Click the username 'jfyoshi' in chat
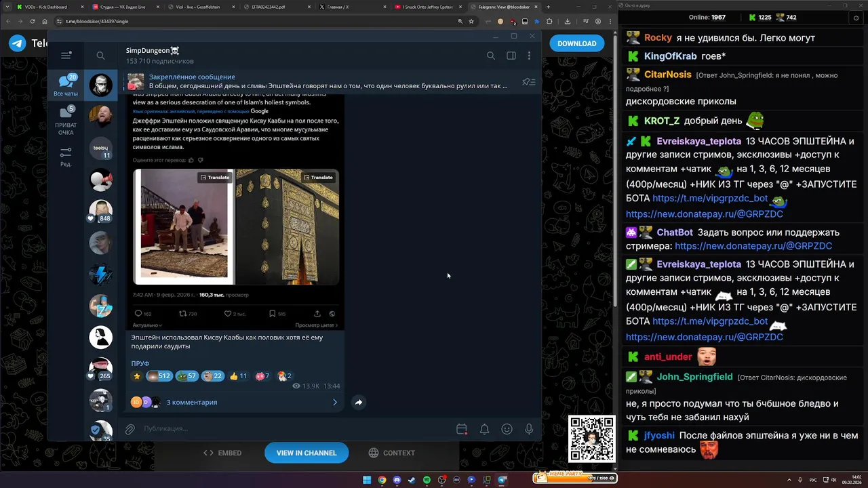 pos(659,436)
